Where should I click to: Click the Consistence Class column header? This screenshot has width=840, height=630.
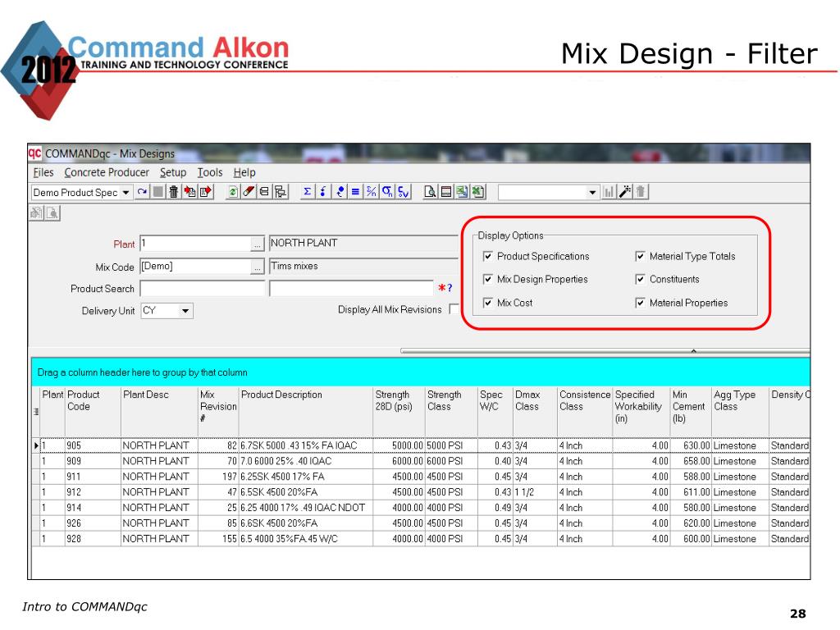[585, 411]
